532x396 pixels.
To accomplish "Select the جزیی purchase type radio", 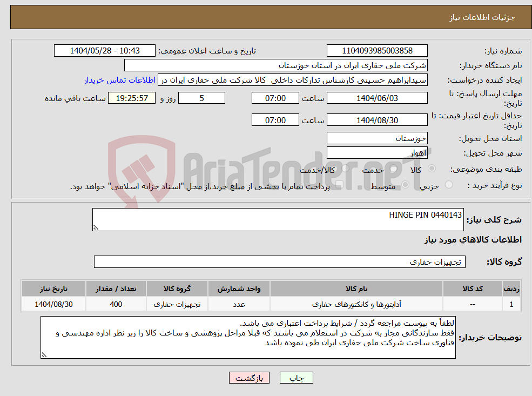I will (x=448, y=185).
